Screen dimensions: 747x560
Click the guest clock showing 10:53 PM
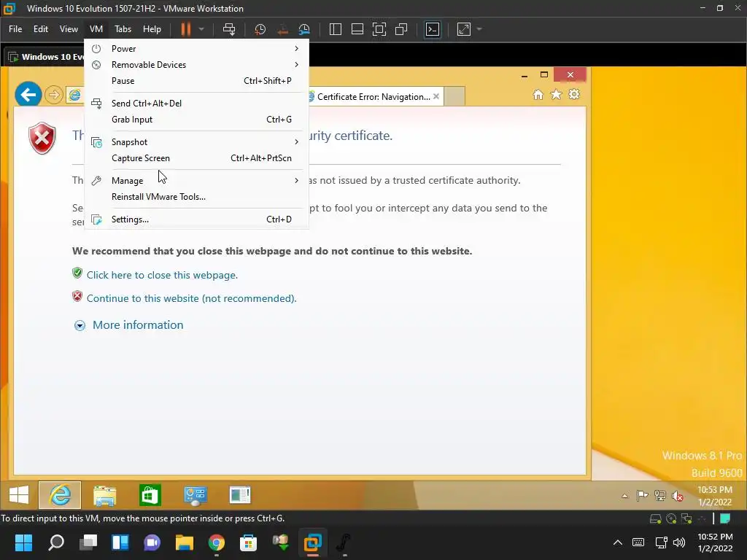coord(715,496)
